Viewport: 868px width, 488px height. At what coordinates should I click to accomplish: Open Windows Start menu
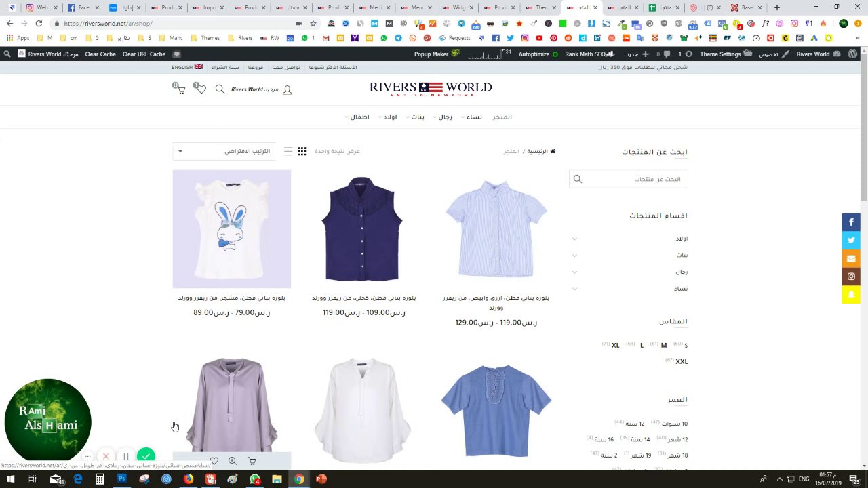pyautogui.click(x=12, y=479)
